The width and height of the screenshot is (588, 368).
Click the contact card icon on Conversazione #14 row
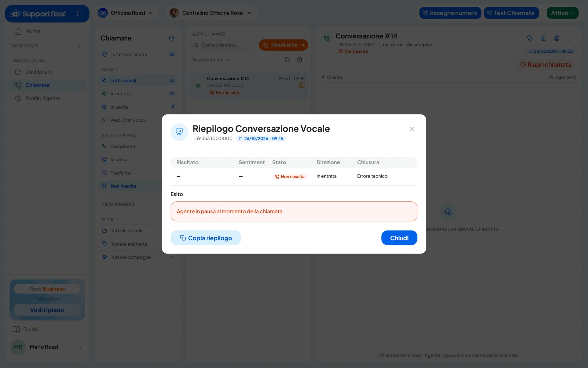point(302,85)
